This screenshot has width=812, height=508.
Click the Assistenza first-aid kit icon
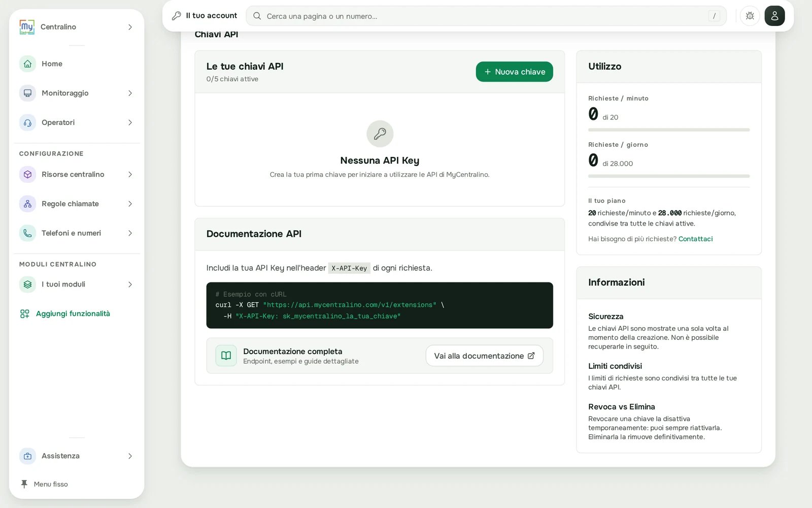click(x=27, y=456)
